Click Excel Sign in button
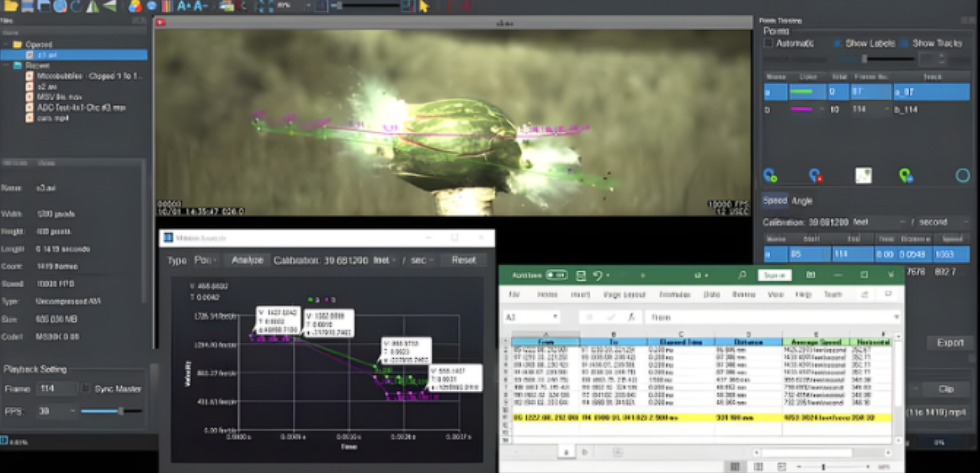Screen dimensions: 980x473 pyautogui.click(x=775, y=275)
